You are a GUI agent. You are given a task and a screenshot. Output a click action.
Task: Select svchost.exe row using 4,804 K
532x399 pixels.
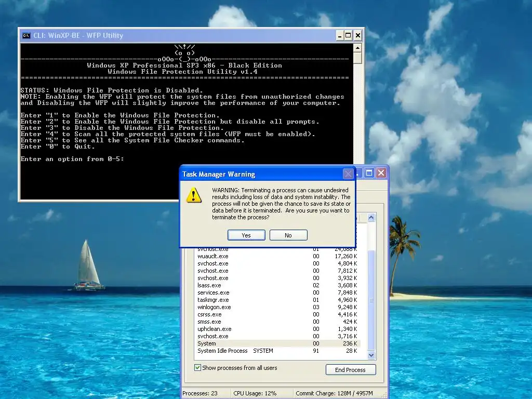click(278, 263)
